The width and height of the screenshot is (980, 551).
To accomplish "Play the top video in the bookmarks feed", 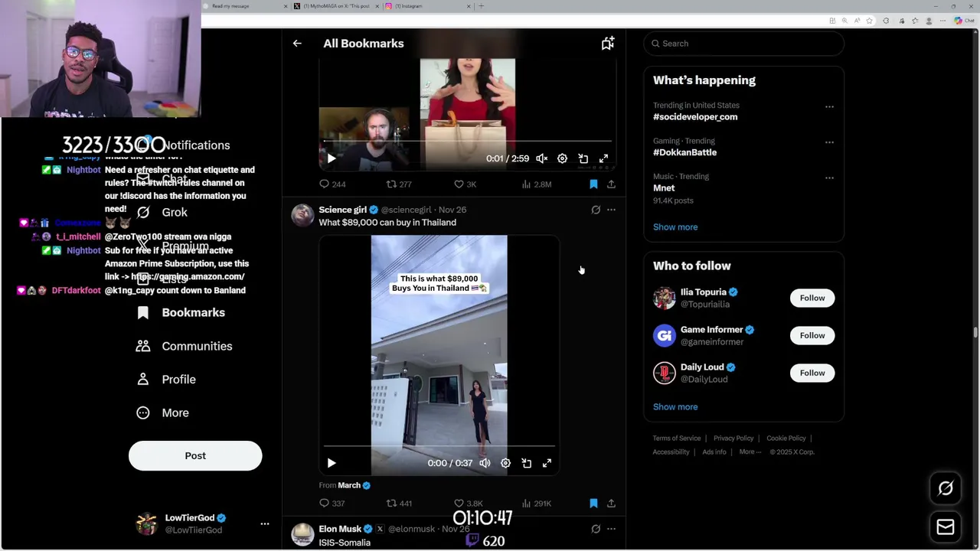I will click(x=331, y=158).
